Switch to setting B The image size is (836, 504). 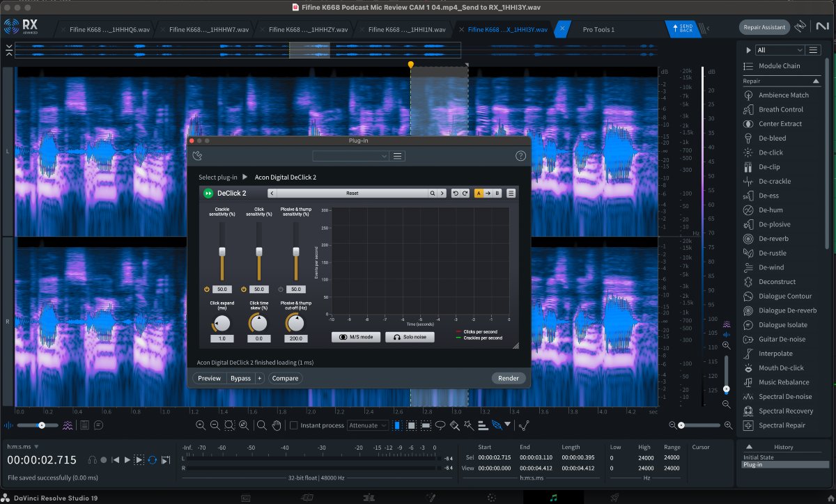pyautogui.click(x=497, y=193)
